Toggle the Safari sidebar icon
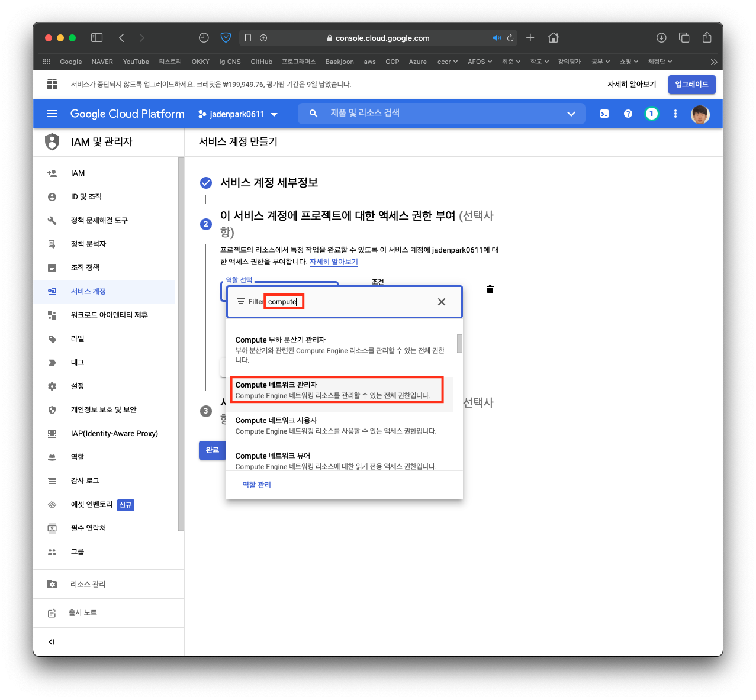756x700 pixels. (97, 38)
